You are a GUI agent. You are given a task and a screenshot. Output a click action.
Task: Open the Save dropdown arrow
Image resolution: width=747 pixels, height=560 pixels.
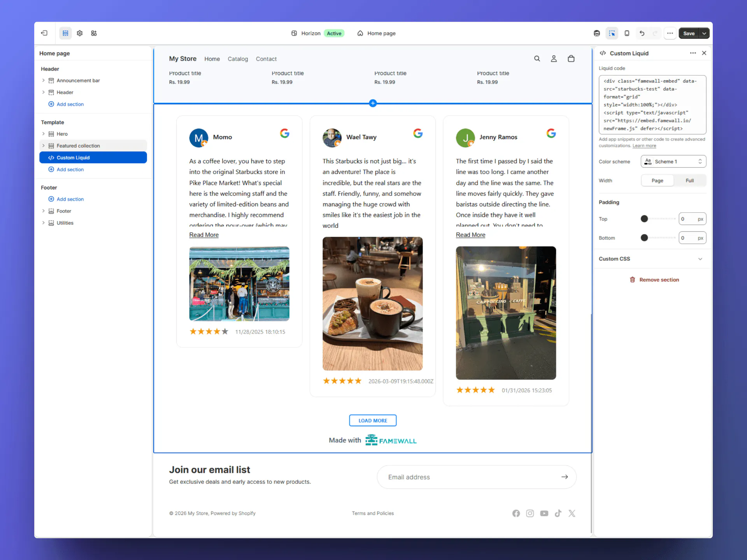[704, 33]
